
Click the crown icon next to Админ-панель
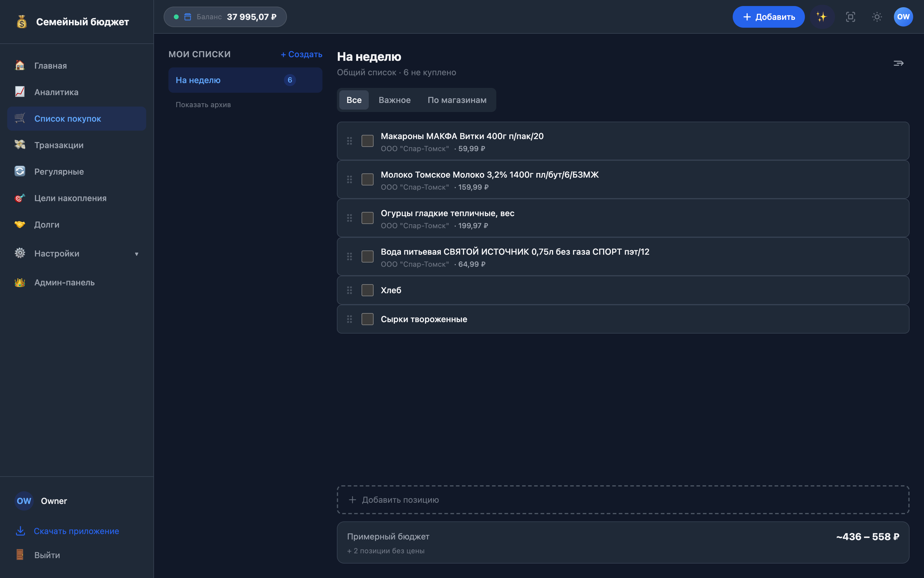tap(20, 282)
